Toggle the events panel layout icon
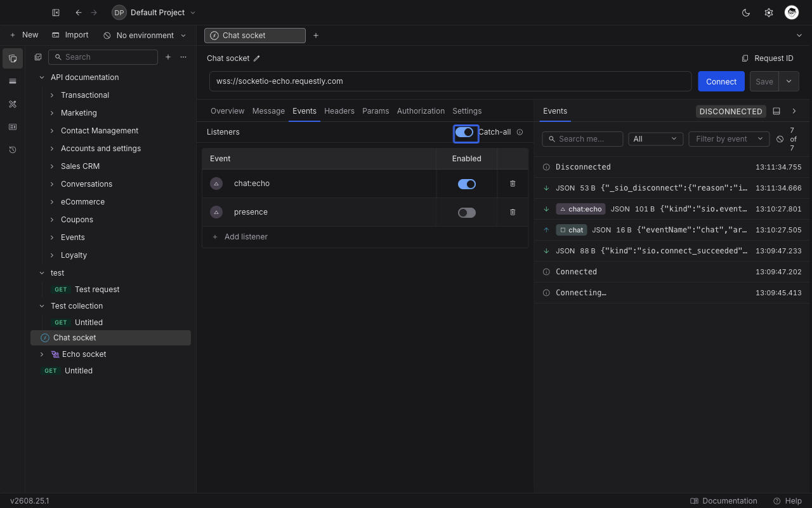 776,111
